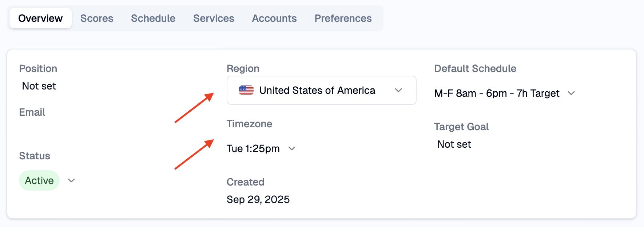644x227 pixels.
Task: Click the chevron beside Tue 1:25pm
Action: pyautogui.click(x=292, y=148)
